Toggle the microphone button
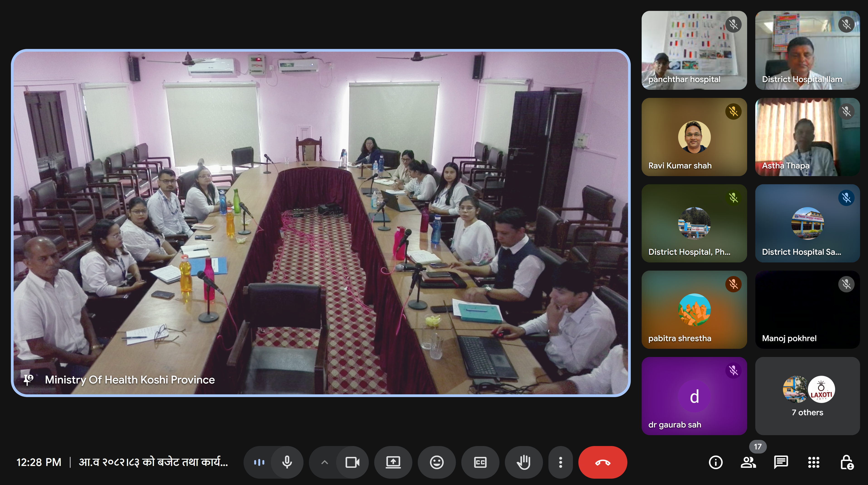This screenshot has height=485, width=868. click(x=287, y=462)
